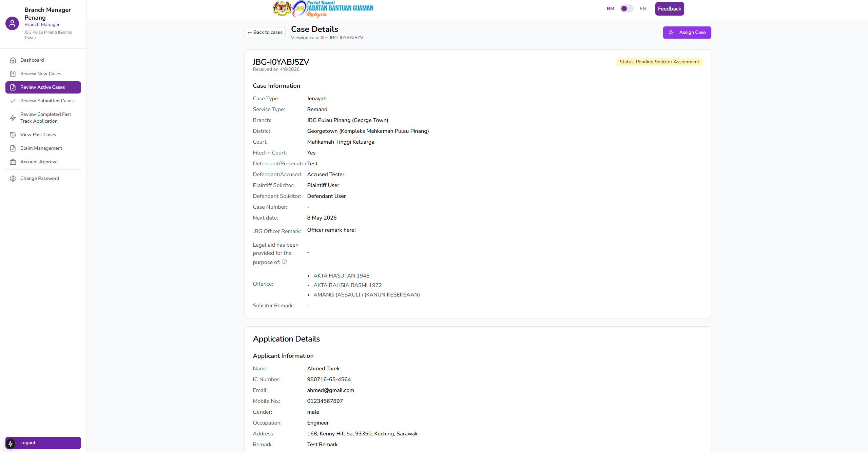Click the Fast Track lightning bolt icon

13,118
